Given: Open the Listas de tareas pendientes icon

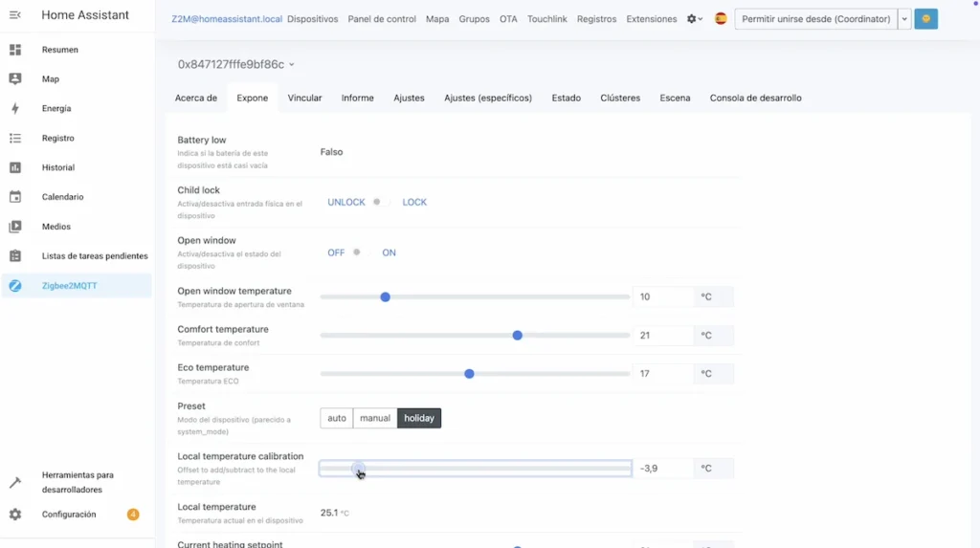Looking at the screenshot, I should point(15,255).
